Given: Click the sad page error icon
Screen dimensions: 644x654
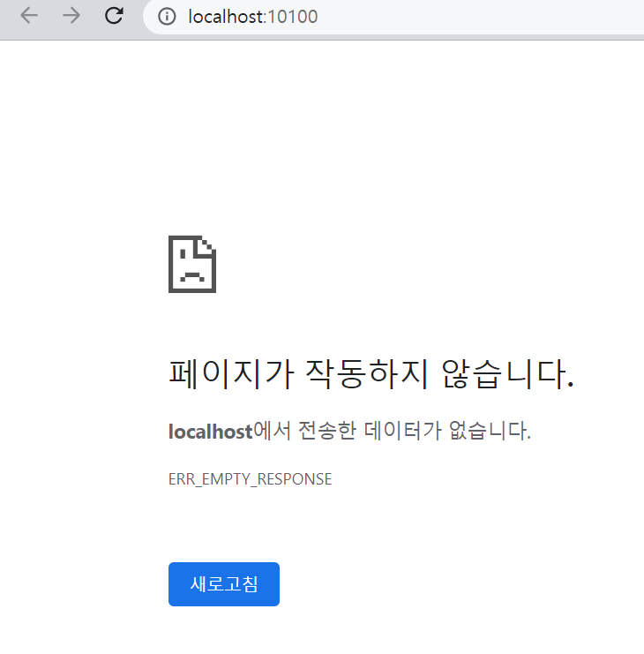Looking at the screenshot, I should (192, 264).
